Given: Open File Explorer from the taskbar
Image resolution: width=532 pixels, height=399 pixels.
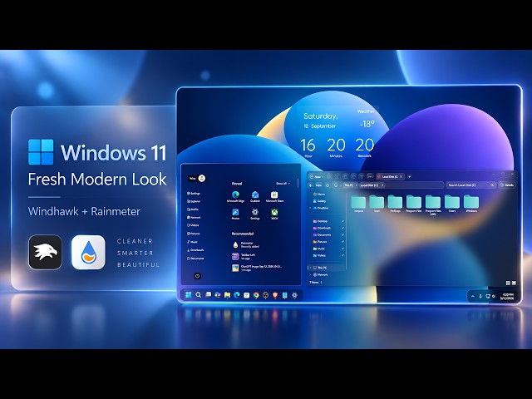Looking at the screenshot, I should coord(227,295).
